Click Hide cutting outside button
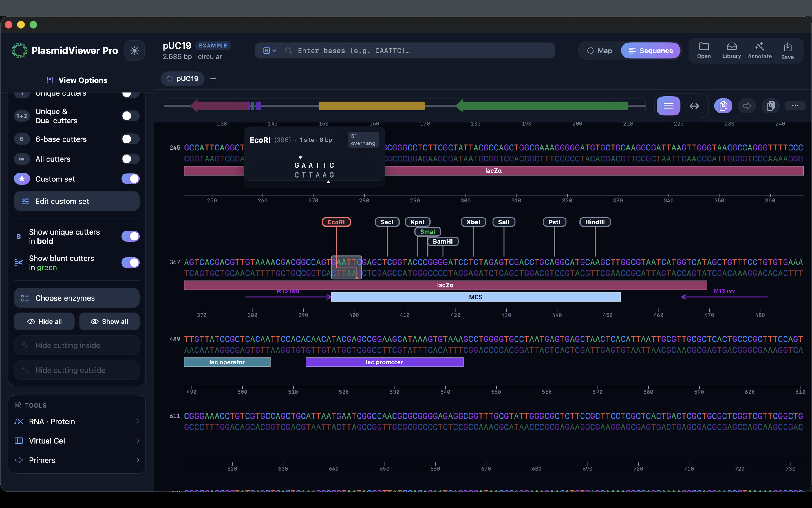The image size is (812, 508). 77,370
